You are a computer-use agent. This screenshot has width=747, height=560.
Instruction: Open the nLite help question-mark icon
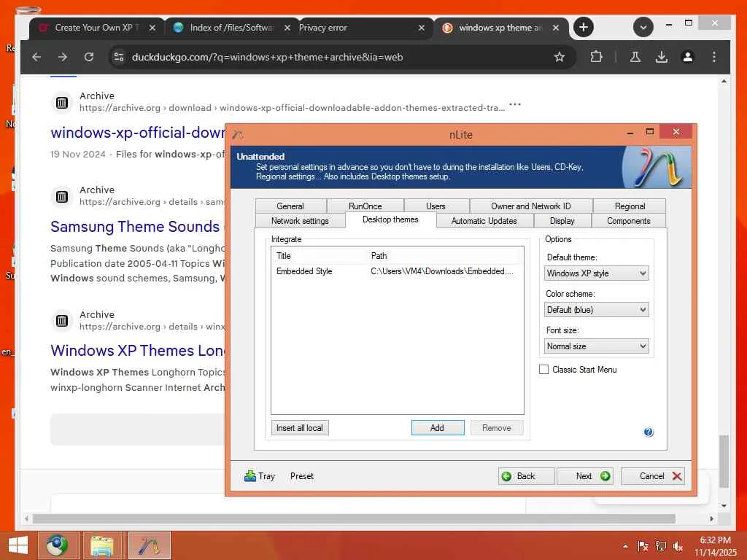pyautogui.click(x=649, y=432)
